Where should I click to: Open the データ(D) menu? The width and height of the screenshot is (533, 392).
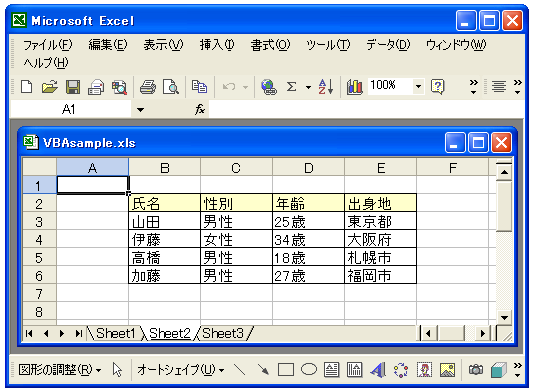tap(388, 45)
